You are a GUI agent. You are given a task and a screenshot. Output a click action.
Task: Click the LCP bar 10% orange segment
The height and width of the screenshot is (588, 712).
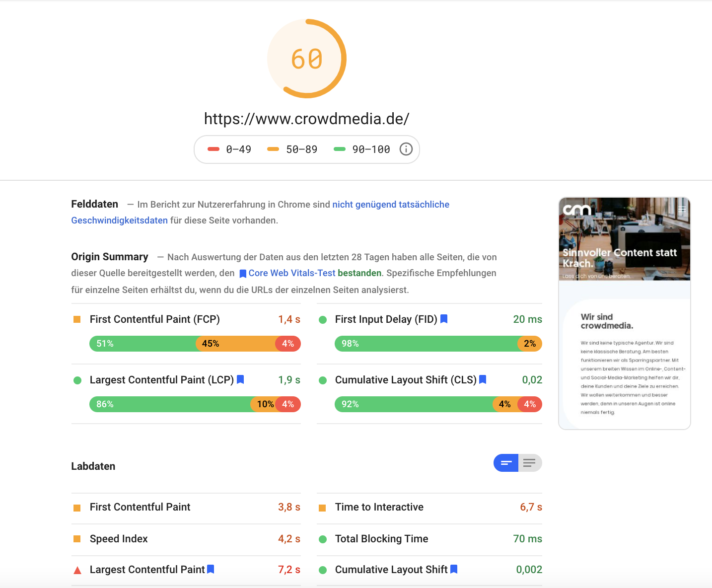pos(263,404)
